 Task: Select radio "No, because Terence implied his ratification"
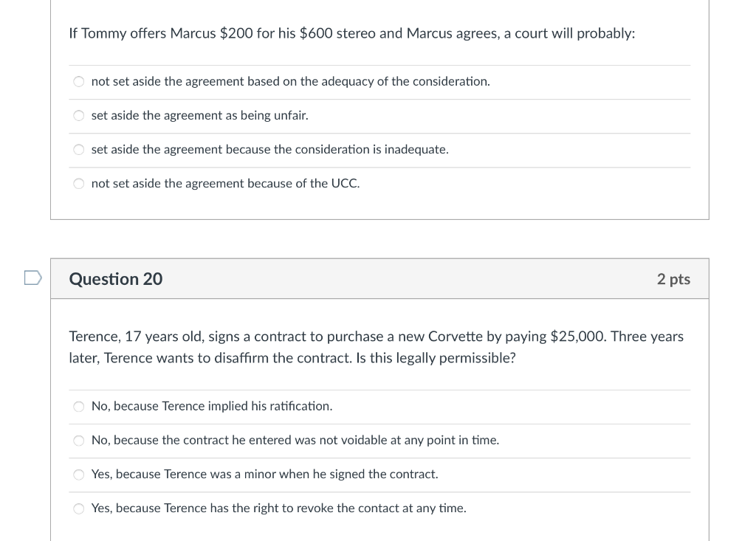[79, 407]
